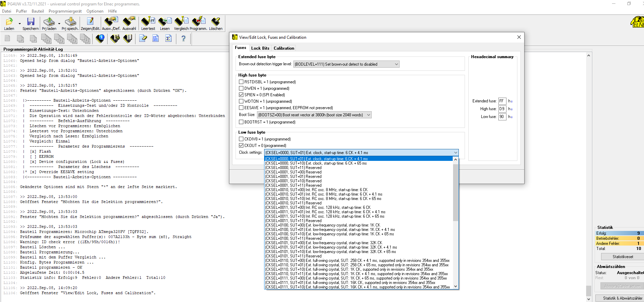Open the Programmiergerät menu
Image resolution: width=644 pixels, height=302 pixels.
[x=65, y=11]
